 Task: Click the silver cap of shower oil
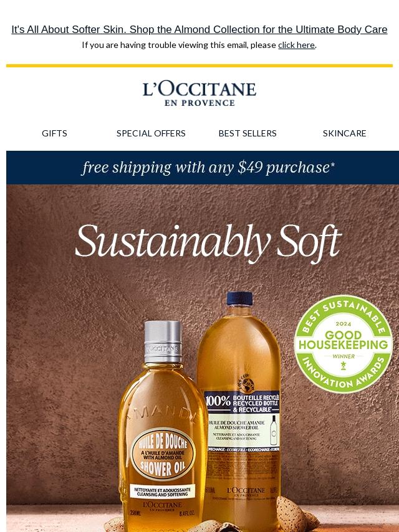coord(163,341)
